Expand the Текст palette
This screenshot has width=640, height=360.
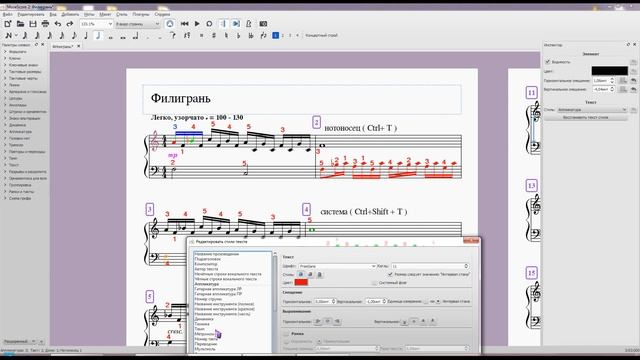[14, 165]
